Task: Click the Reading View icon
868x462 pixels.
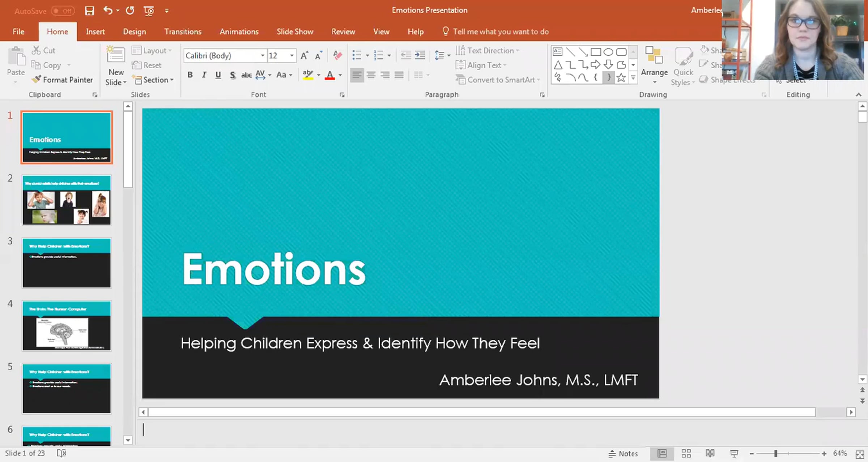Action: pyautogui.click(x=710, y=453)
